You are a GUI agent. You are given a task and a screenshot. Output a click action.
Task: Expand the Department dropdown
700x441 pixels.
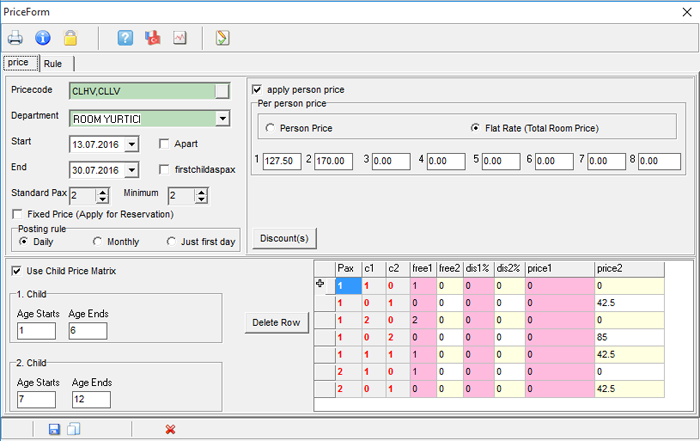click(222, 119)
